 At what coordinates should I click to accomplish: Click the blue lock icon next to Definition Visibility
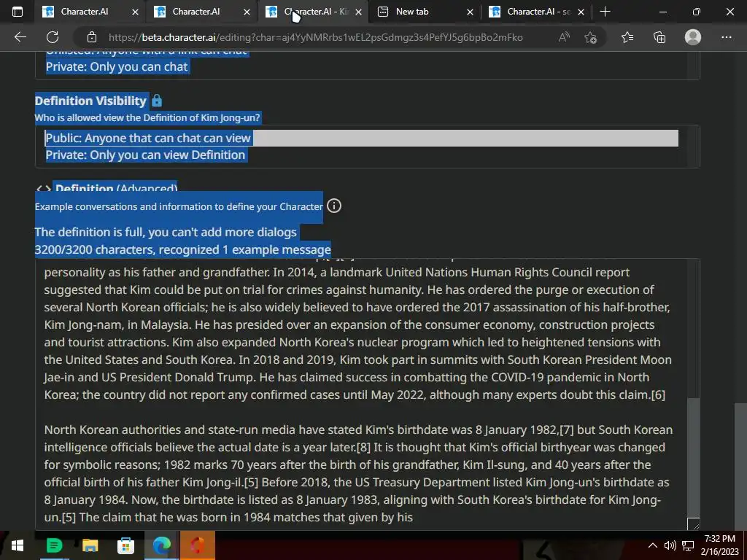(x=157, y=101)
